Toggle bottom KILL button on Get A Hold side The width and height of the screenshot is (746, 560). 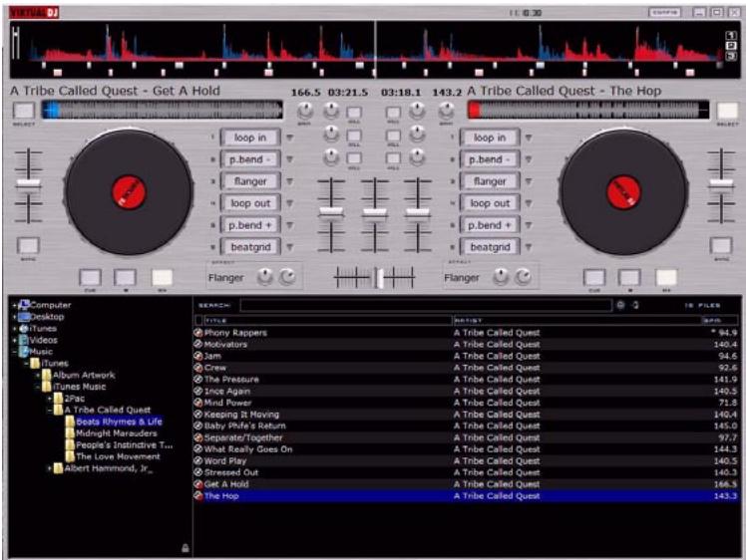click(x=353, y=158)
